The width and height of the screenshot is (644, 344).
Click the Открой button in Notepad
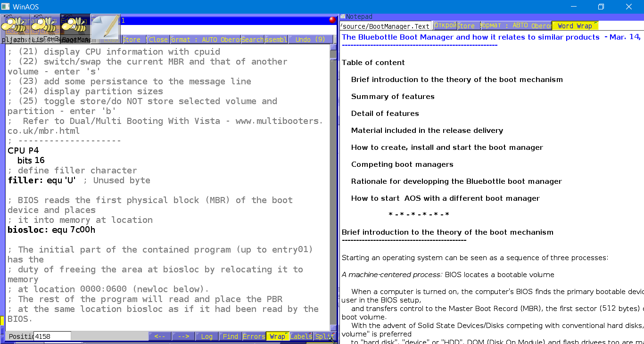(x=445, y=25)
